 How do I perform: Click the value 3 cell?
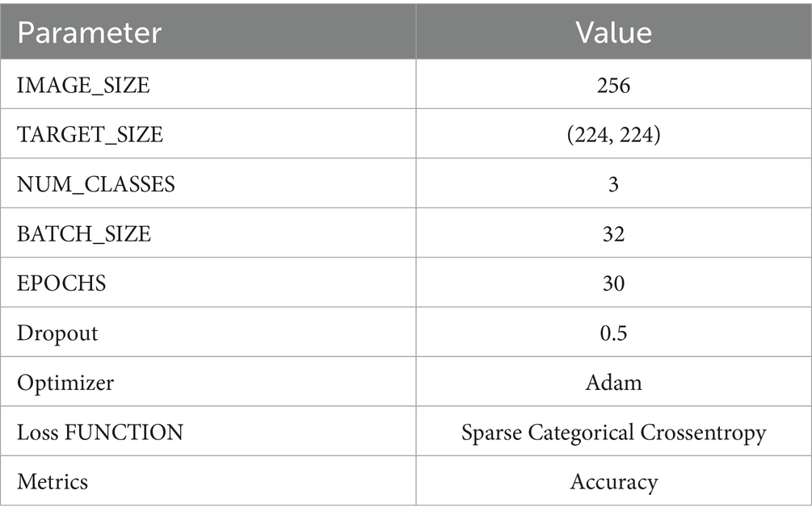613,184
